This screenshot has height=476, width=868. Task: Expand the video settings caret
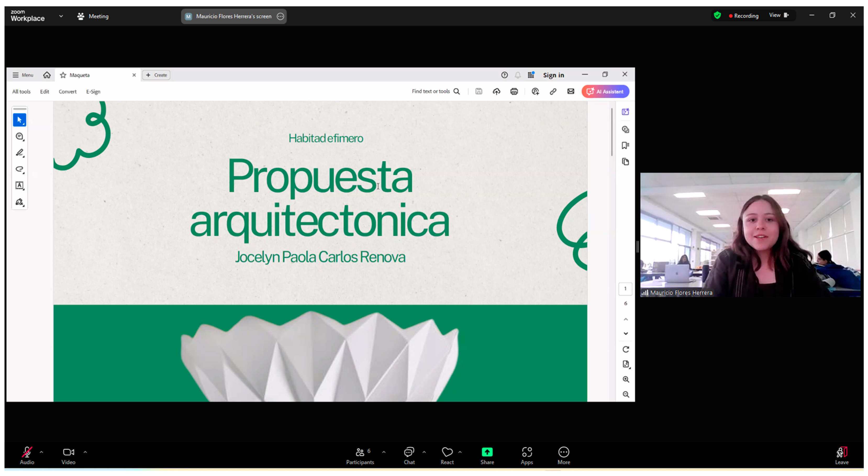click(85, 452)
